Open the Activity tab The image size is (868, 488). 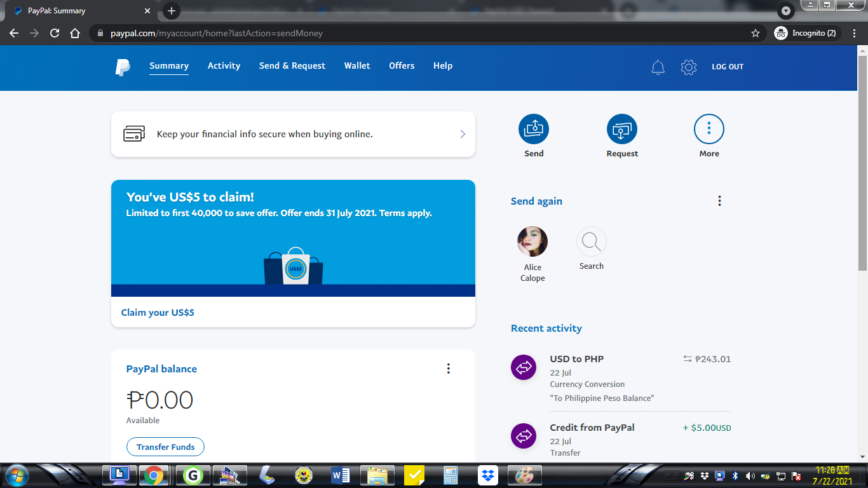click(224, 66)
